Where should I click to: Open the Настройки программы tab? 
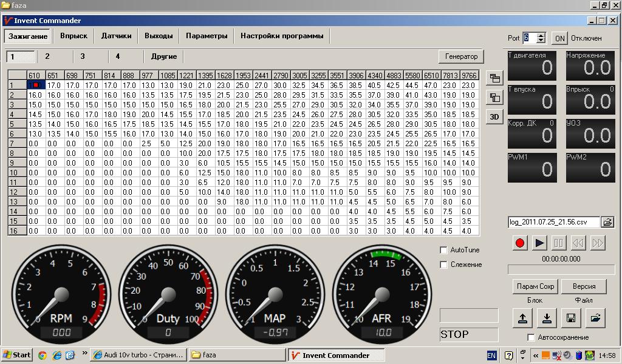click(x=282, y=36)
